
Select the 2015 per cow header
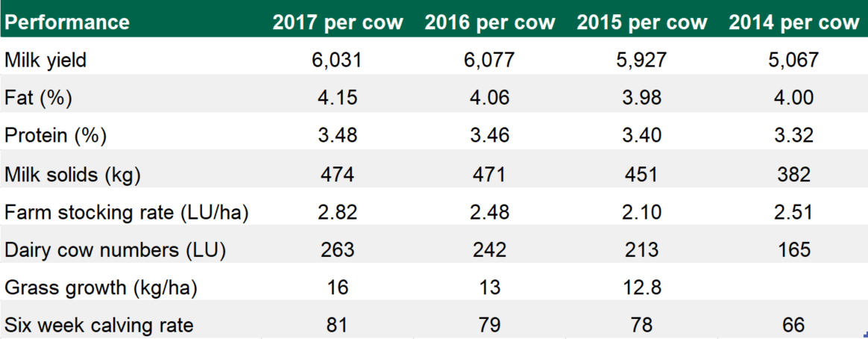click(x=642, y=22)
